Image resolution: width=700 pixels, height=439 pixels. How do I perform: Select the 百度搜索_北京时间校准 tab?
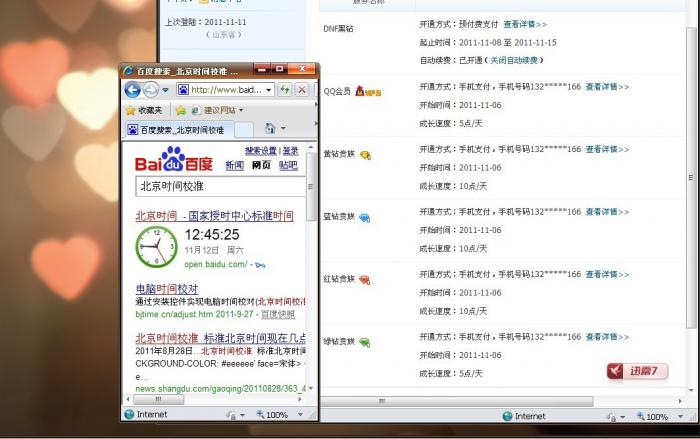point(179,130)
